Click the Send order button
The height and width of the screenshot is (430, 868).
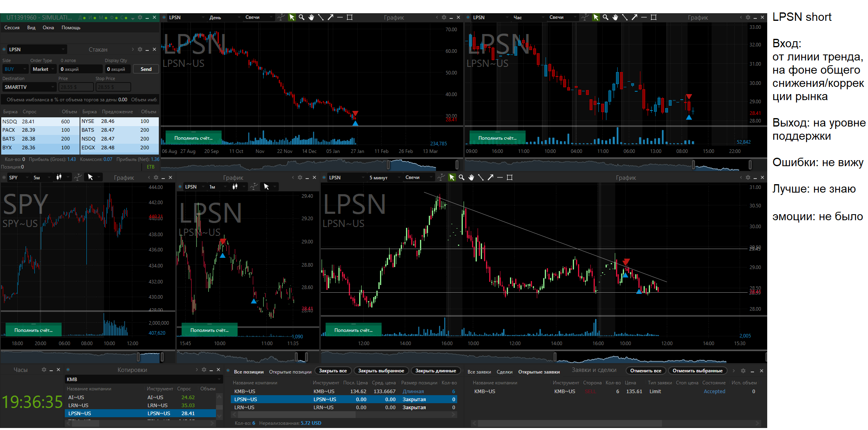point(146,69)
